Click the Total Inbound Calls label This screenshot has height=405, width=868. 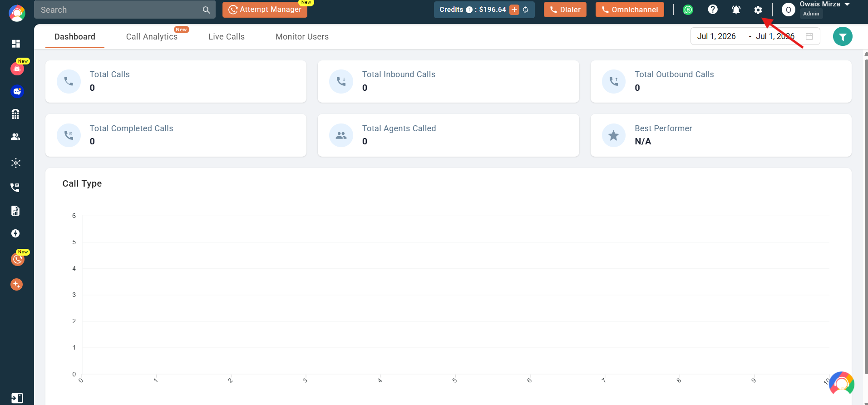(399, 74)
